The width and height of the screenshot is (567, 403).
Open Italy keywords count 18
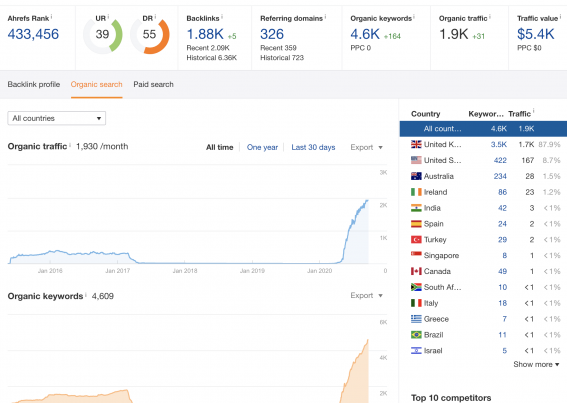point(503,303)
